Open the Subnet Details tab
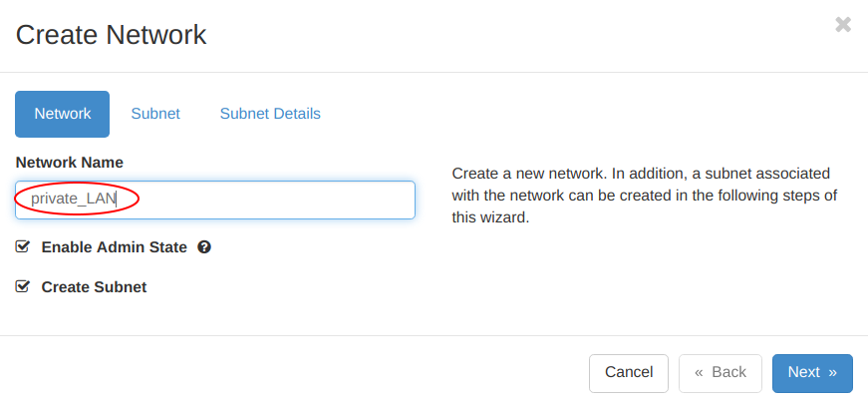The image size is (868, 406). 270,114
